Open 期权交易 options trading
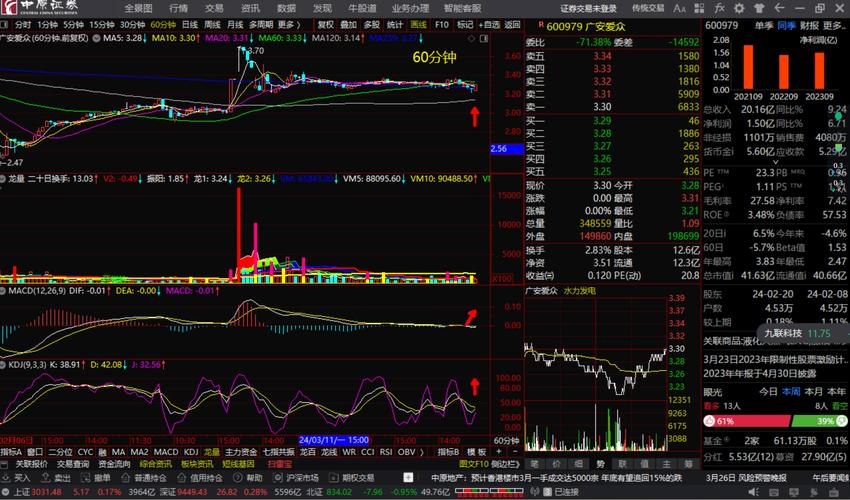Image resolution: width=850 pixels, height=500 pixels. click(x=352, y=478)
